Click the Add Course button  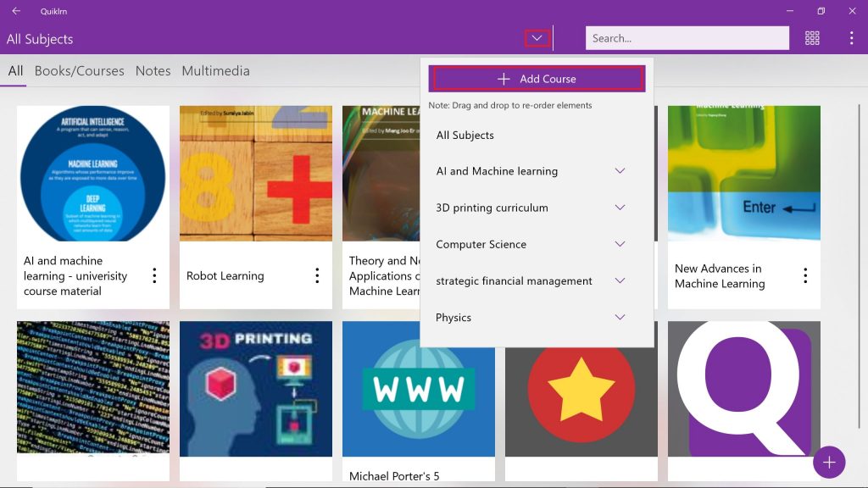coord(536,78)
